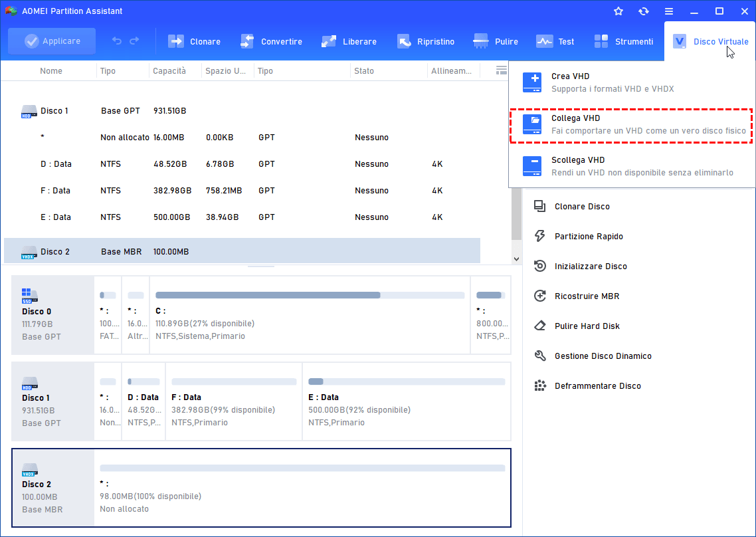Click Inizializzare Disco in side panel

(x=590, y=266)
